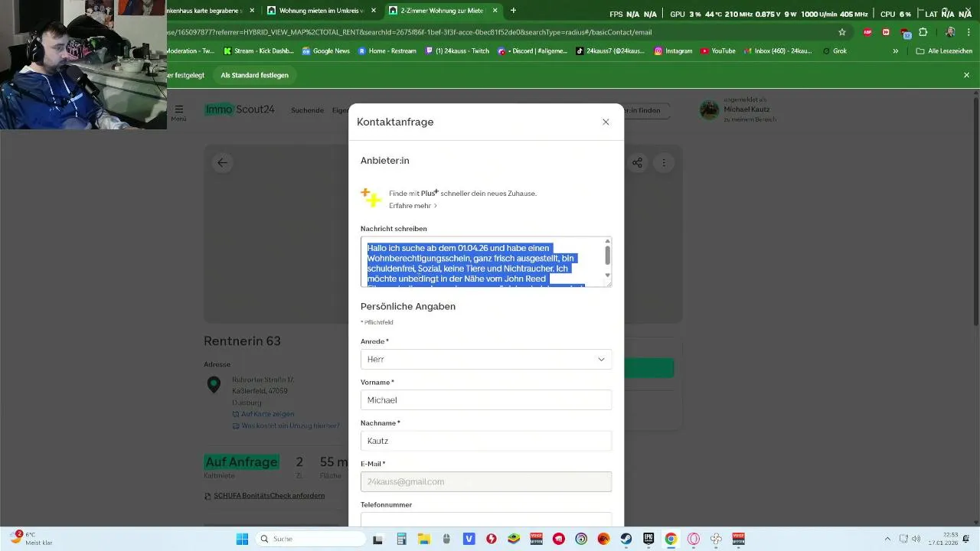Open 'Stream - Kick Dashb...' bookmark
Screen dimensions: 980x551
click(257, 51)
